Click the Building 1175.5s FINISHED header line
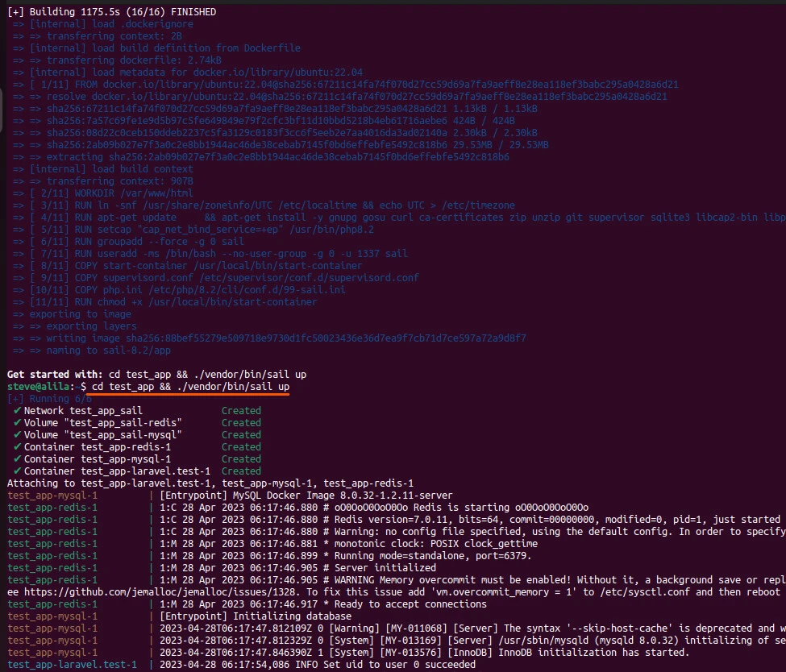The image size is (786, 672). 111,12
